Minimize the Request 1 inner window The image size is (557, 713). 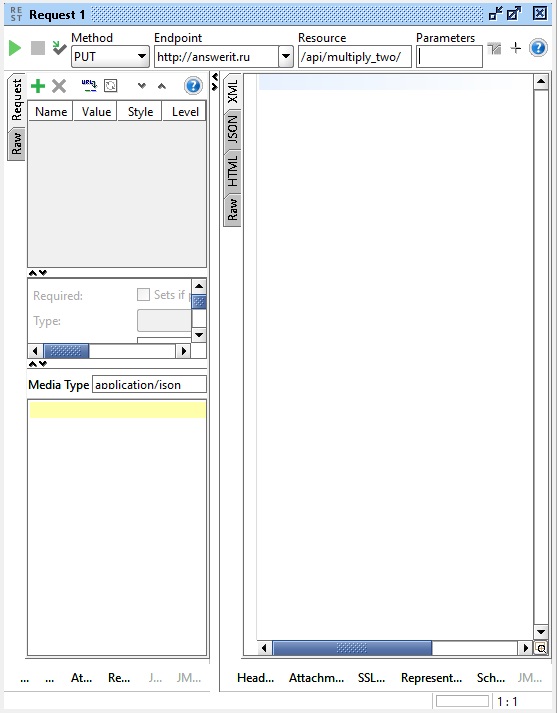tap(496, 14)
